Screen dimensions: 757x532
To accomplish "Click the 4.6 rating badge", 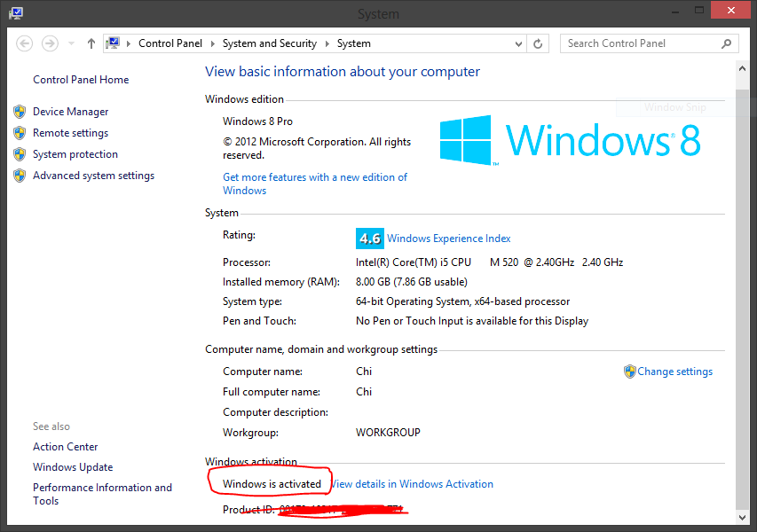I will tap(370, 239).
